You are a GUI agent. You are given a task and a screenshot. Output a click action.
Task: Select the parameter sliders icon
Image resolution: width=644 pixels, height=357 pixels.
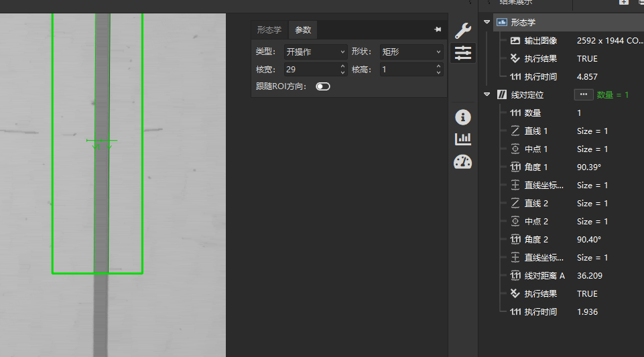463,53
